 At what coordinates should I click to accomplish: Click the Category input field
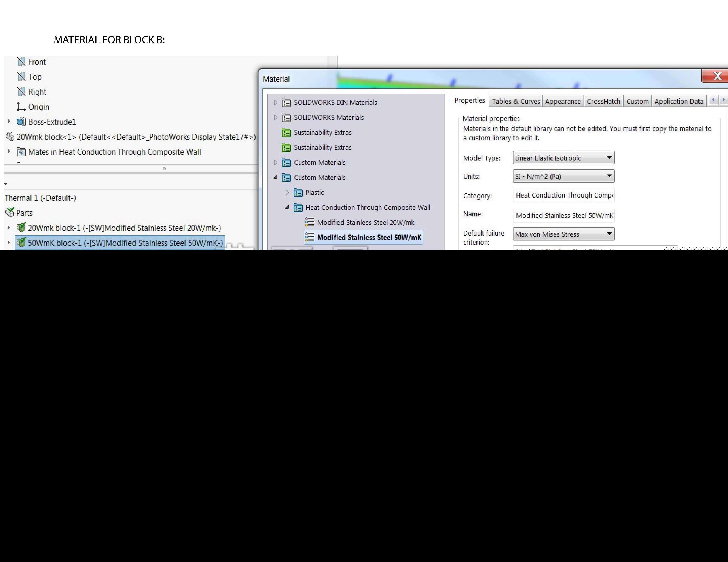pyautogui.click(x=564, y=195)
